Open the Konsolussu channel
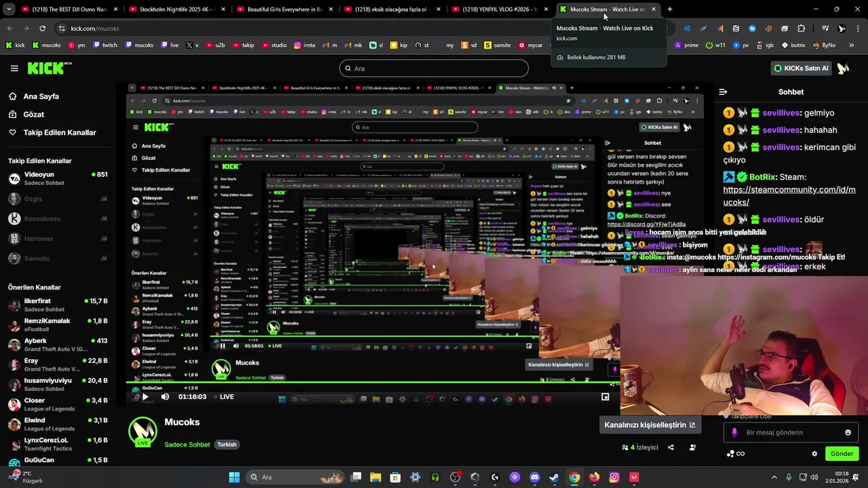The image size is (868, 488). 58,218
